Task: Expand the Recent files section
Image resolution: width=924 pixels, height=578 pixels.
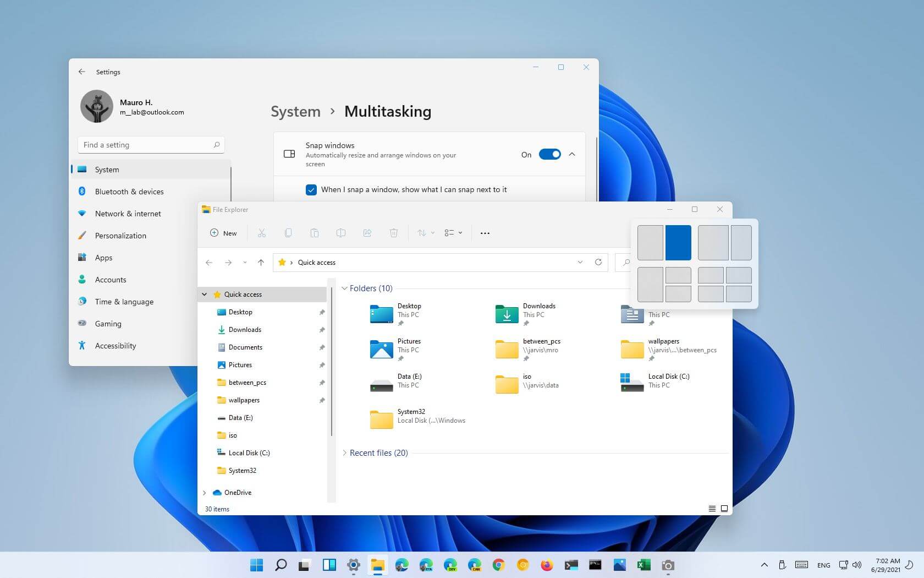Action: pyautogui.click(x=345, y=453)
